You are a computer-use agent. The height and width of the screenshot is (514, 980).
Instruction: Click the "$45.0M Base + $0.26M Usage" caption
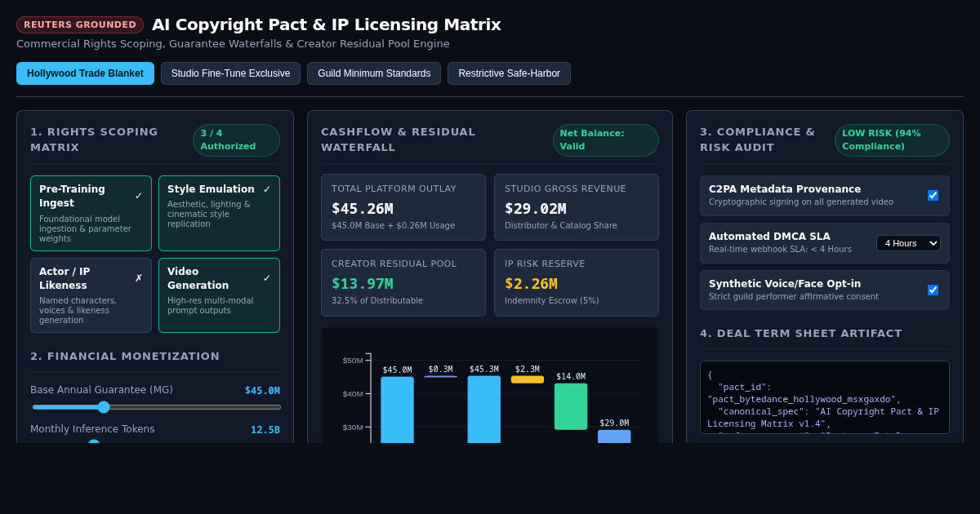[x=394, y=226]
